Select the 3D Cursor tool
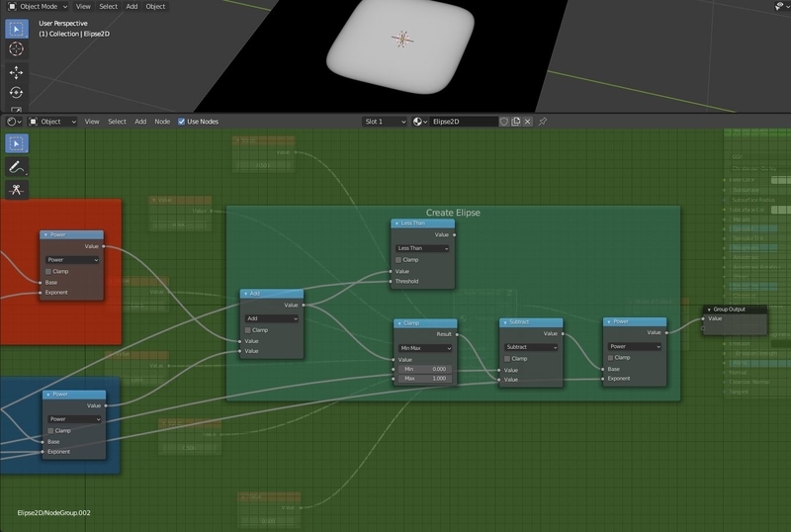The image size is (791, 532). (x=17, y=49)
